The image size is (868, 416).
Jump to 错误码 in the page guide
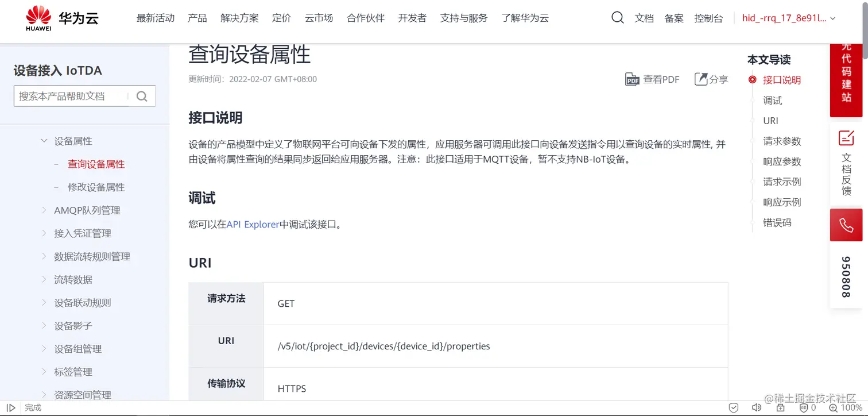point(777,223)
